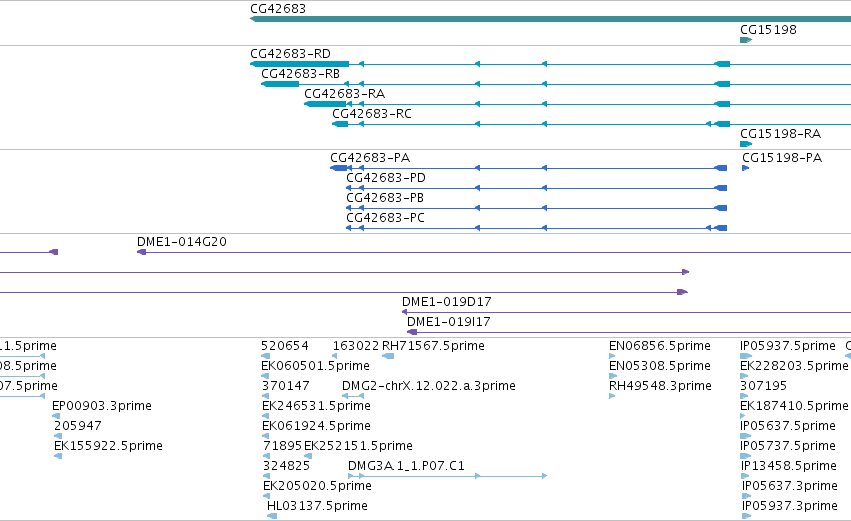Open the IP05937.5prime EST label
The height and width of the screenshot is (521, 851).
click(x=788, y=346)
